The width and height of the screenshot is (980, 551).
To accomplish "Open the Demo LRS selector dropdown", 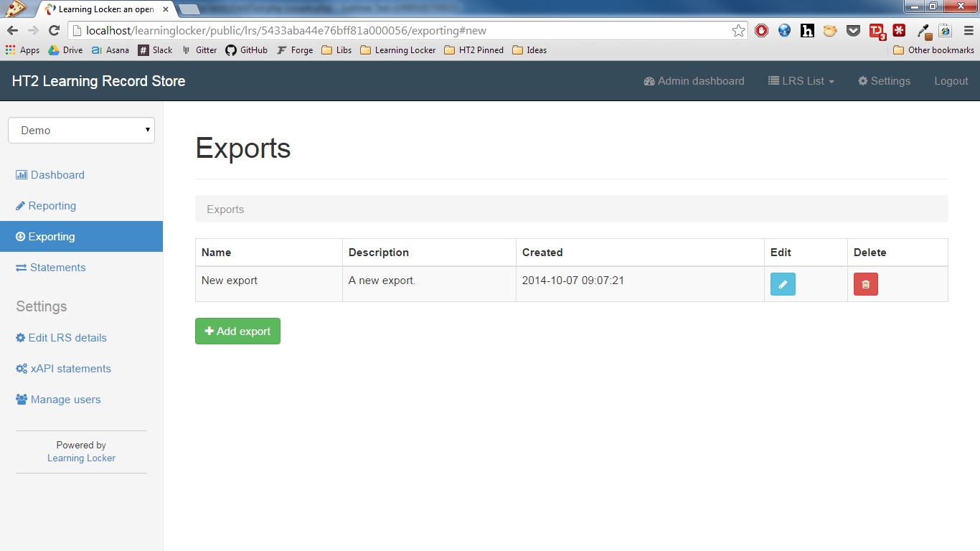I will tap(81, 130).
